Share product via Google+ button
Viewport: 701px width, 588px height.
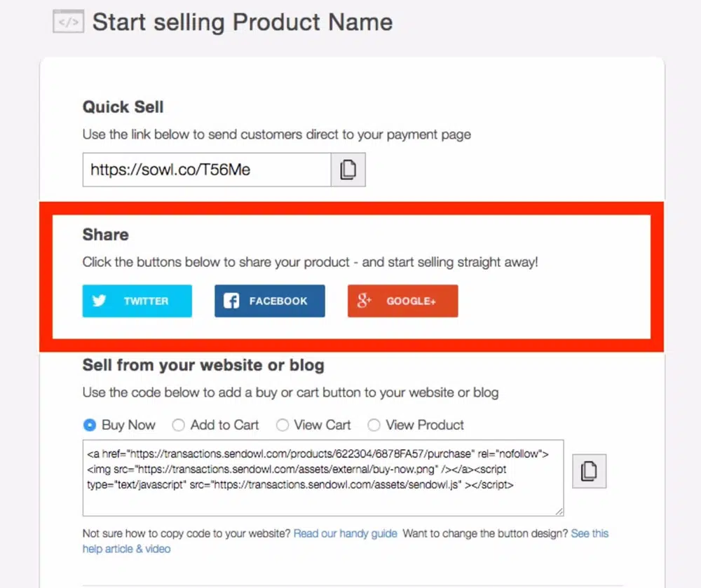click(403, 301)
